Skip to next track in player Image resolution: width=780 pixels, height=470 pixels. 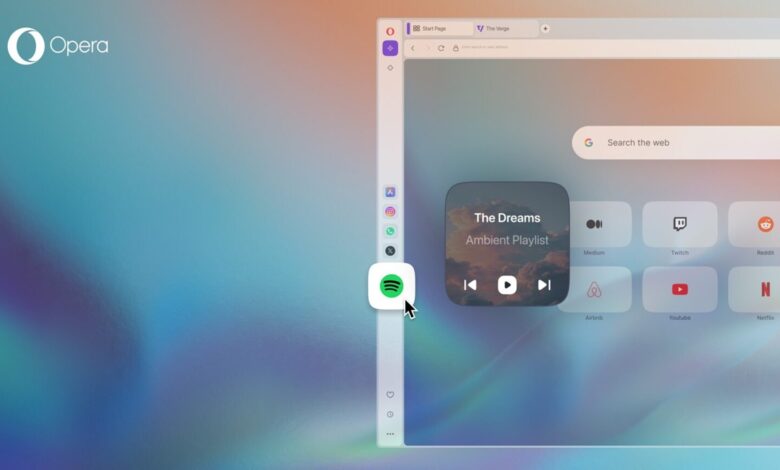(544, 285)
